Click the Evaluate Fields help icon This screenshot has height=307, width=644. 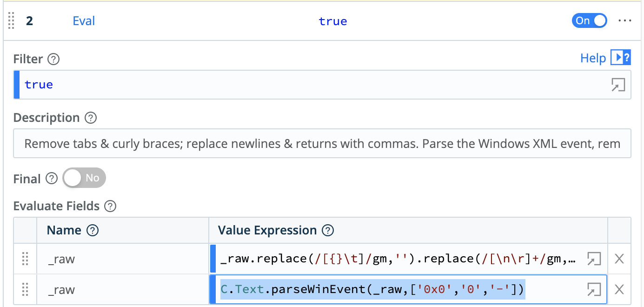coord(110,206)
